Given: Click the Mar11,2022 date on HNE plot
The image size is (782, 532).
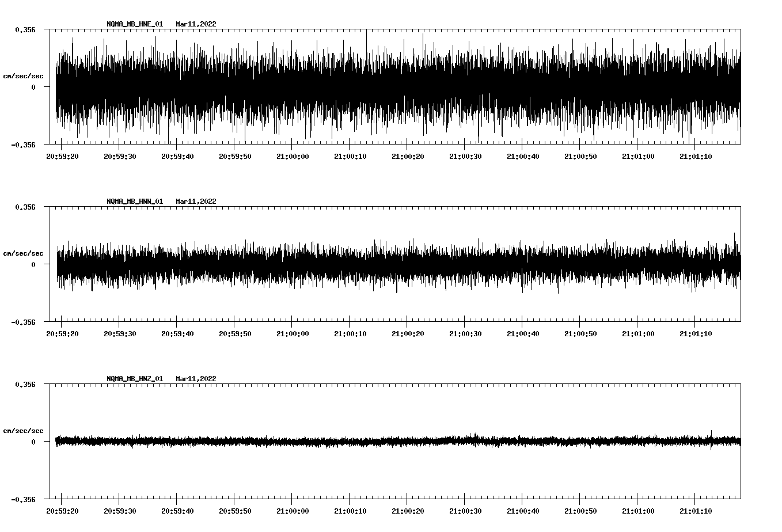Looking at the screenshot, I should [196, 24].
